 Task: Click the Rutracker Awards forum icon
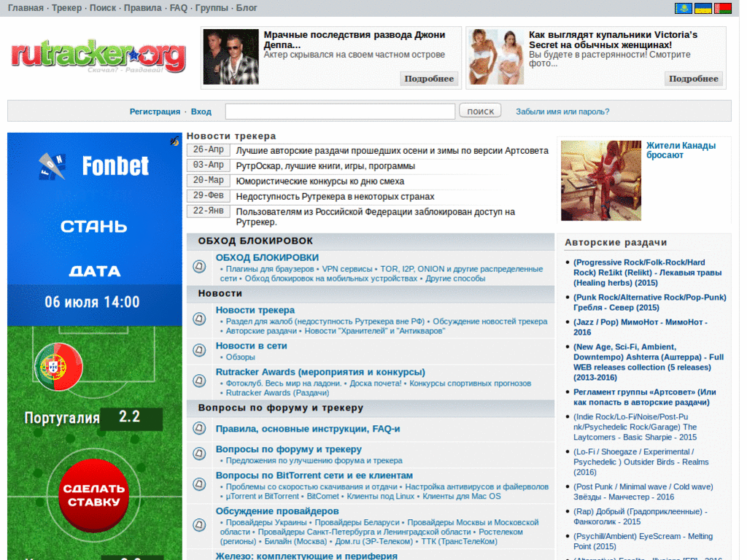point(198,379)
